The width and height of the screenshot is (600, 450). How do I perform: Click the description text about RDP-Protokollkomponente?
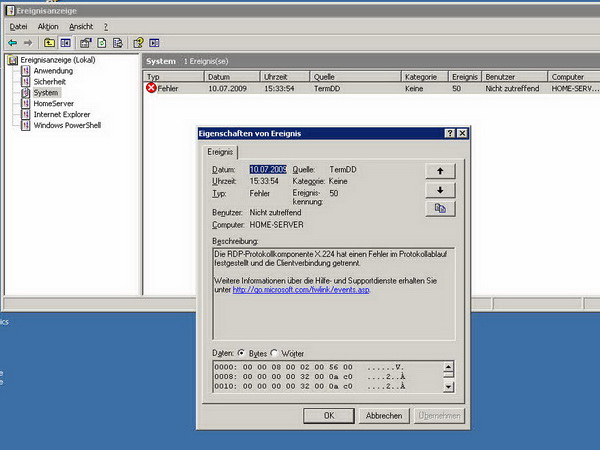click(331, 258)
